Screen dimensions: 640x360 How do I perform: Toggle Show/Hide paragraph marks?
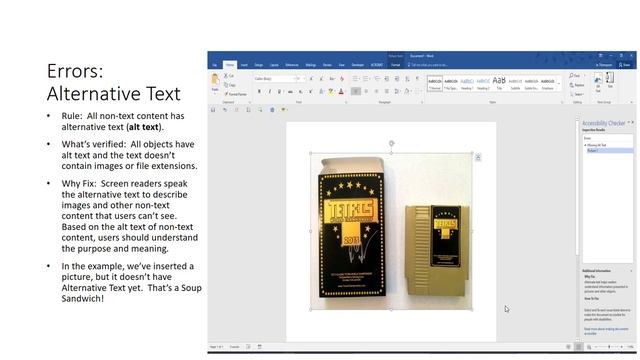pyautogui.click(x=417, y=79)
